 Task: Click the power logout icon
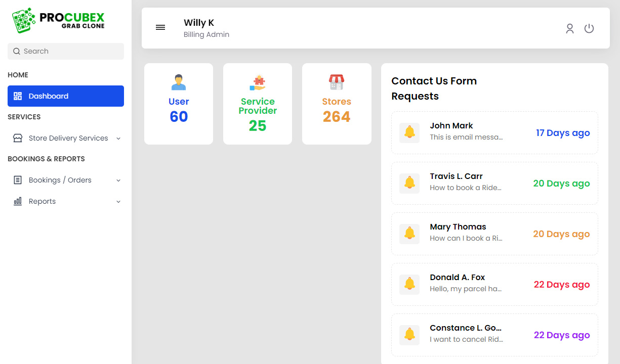click(589, 29)
